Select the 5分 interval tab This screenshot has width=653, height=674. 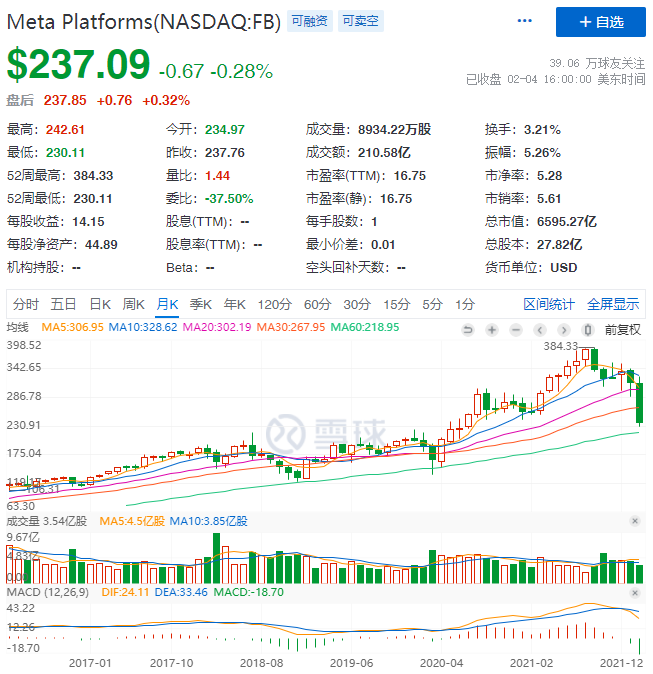click(x=432, y=304)
